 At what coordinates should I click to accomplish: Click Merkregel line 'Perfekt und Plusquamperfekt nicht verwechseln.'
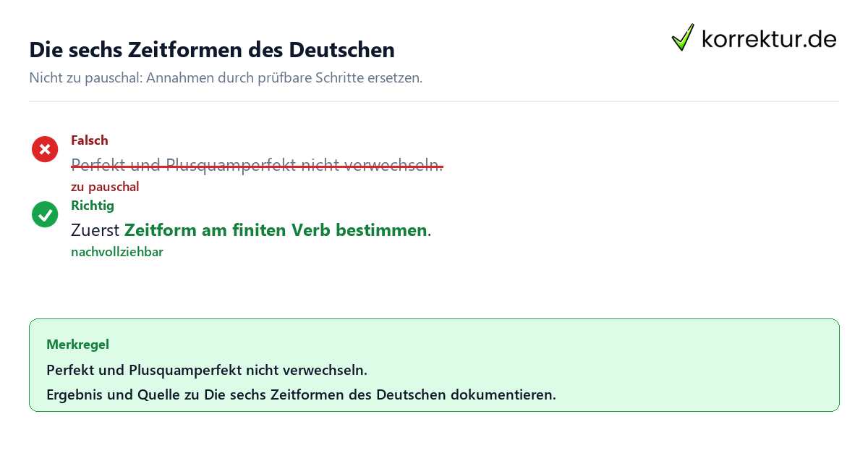coord(207,370)
